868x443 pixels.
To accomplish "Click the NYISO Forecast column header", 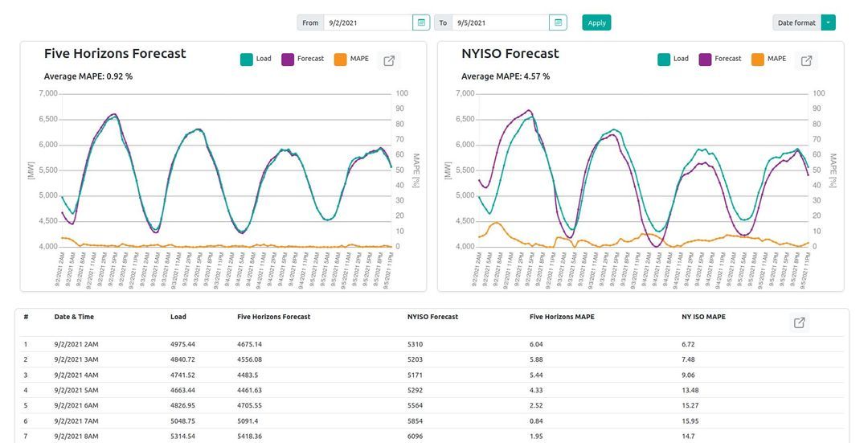I will coord(433,317).
